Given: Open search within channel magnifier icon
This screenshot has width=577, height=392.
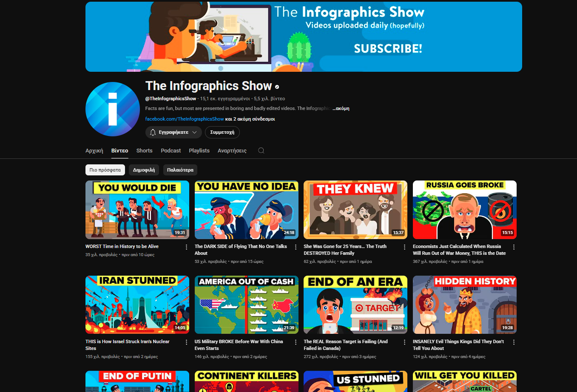Looking at the screenshot, I should click(261, 150).
